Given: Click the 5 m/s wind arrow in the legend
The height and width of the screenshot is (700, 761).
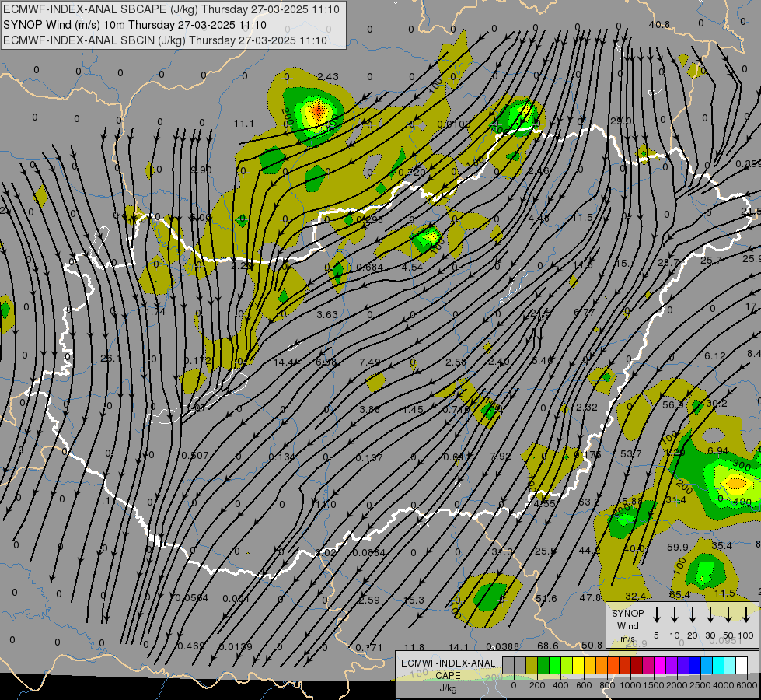Looking at the screenshot, I should tap(656, 615).
